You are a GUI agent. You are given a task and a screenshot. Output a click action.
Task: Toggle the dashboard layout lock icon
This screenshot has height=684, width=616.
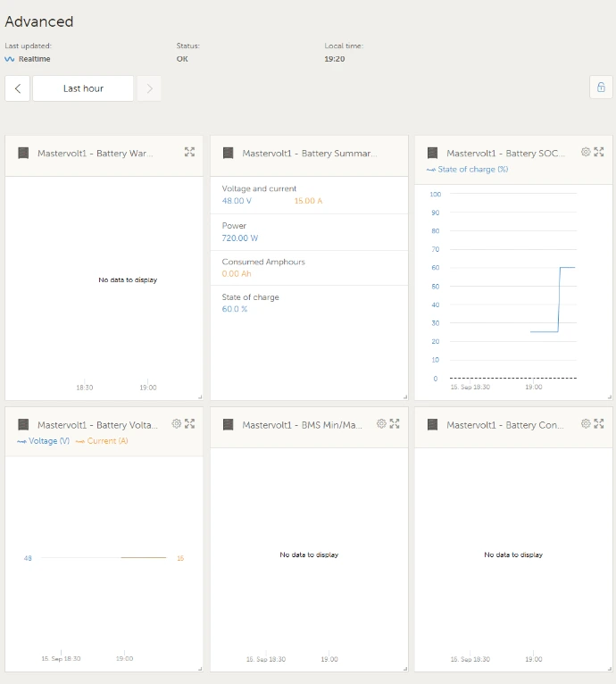tap(601, 88)
